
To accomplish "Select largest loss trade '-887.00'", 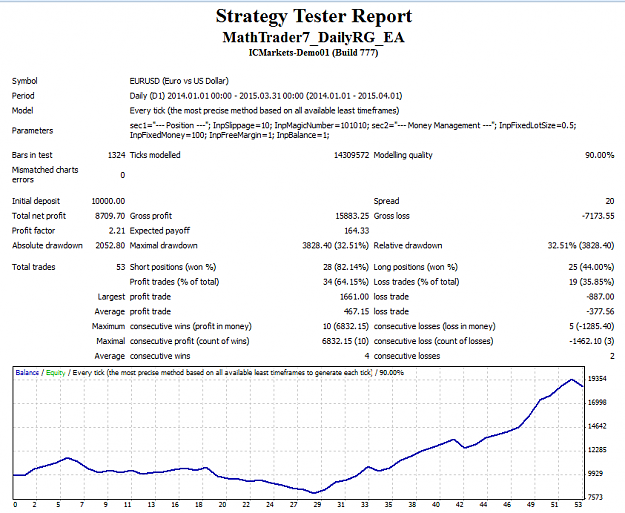I will coord(600,297).
